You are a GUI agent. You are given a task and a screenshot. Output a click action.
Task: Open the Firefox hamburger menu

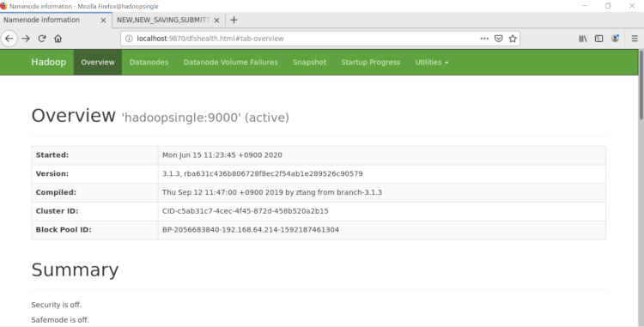click(x=635, y=39)
